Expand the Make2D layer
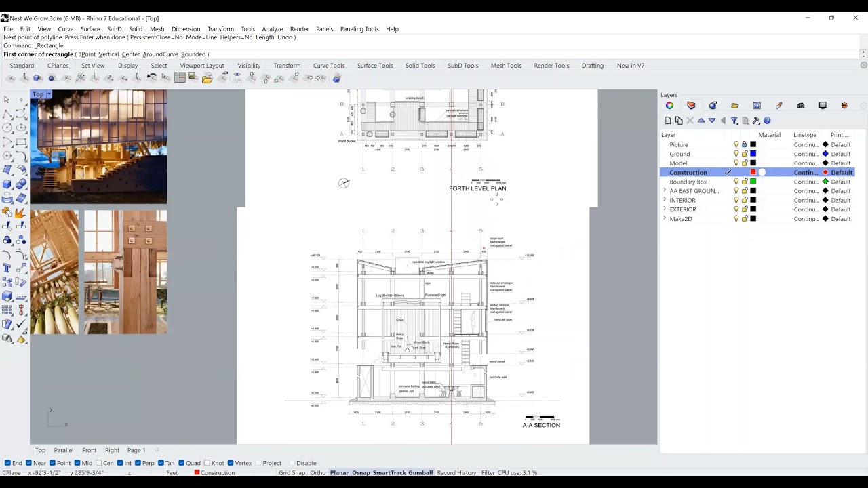The height and width of the screenshot is (488, 868). [x=665, y=219]
